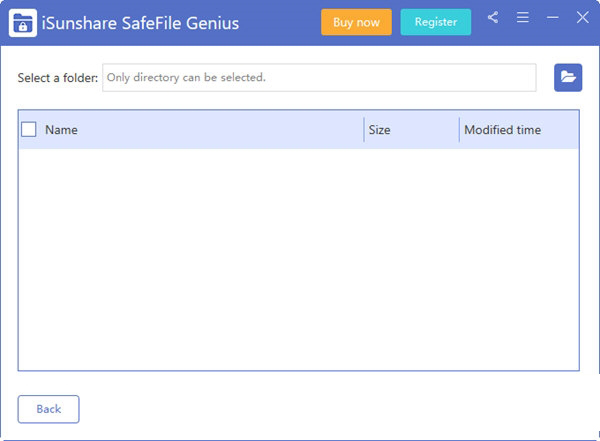The width and height of the screenshot is (600, 441).
Task: Click the iSunshare SafeFile Genius title text
Action: [x=141, y=22]
